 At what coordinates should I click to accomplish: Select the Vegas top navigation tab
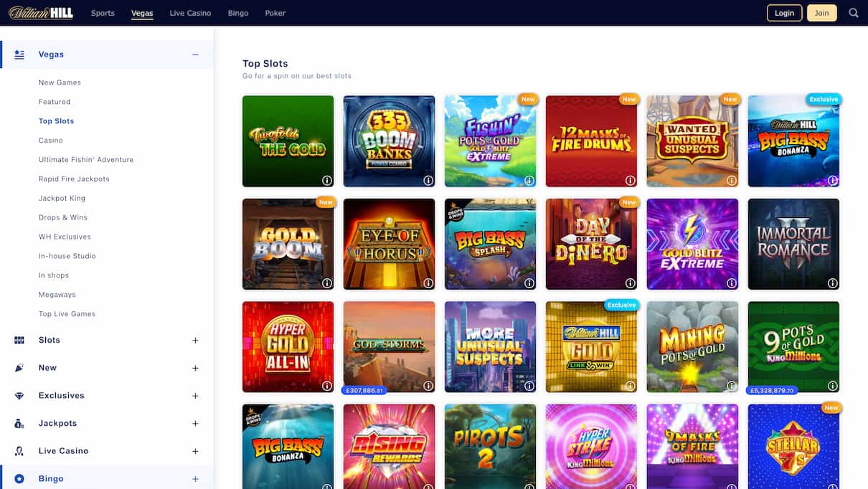click(142, 13)
